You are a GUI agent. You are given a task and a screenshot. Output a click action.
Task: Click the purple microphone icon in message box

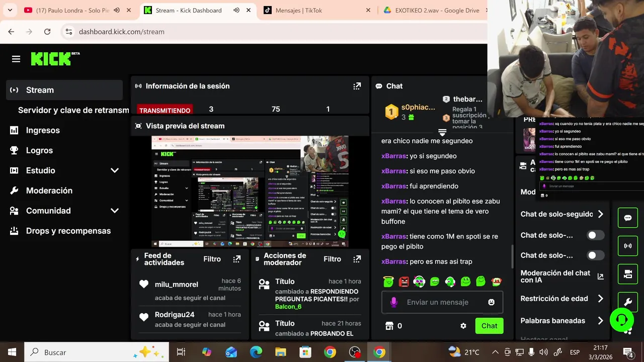tap(394, 302)
